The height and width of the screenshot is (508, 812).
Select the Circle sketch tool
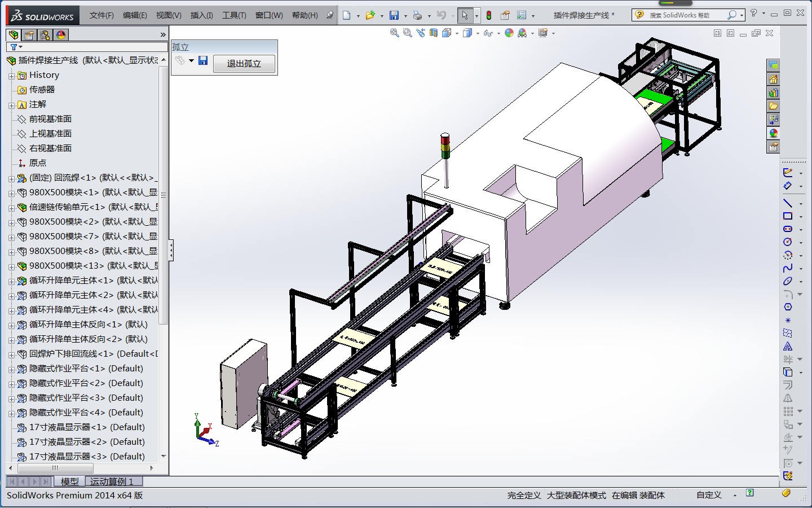[788, 242]
